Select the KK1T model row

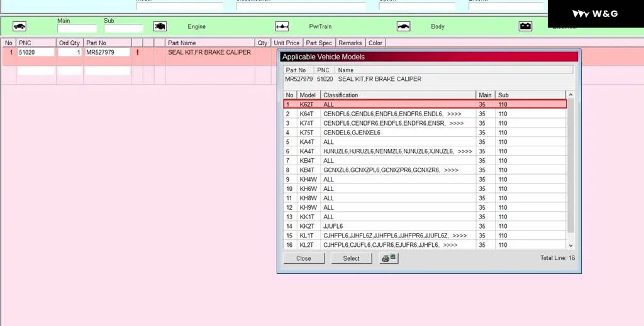[425, 217]
